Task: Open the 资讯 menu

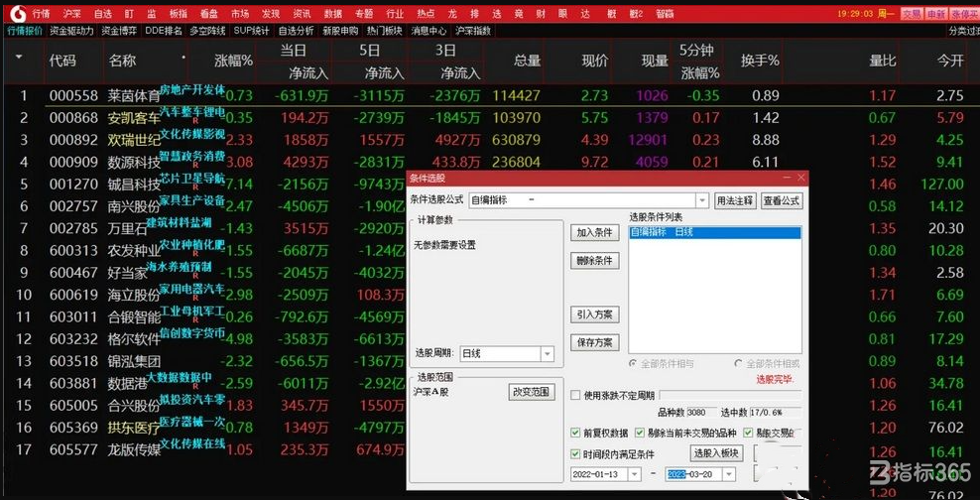Action: 302,13
